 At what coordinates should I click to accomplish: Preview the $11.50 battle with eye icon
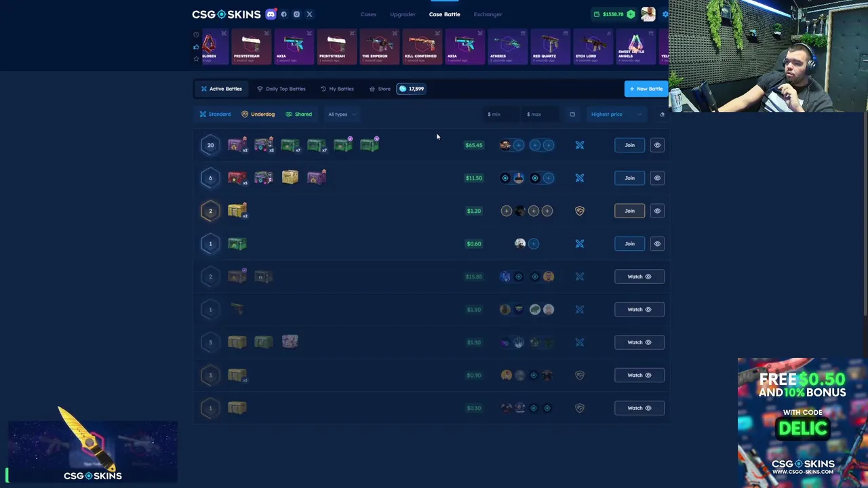tap(657, 178)
